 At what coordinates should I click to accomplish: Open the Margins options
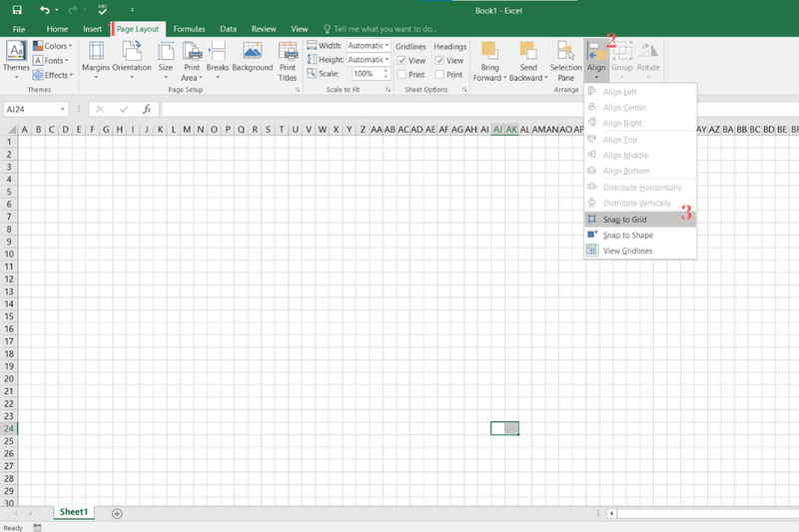[96, 60]
